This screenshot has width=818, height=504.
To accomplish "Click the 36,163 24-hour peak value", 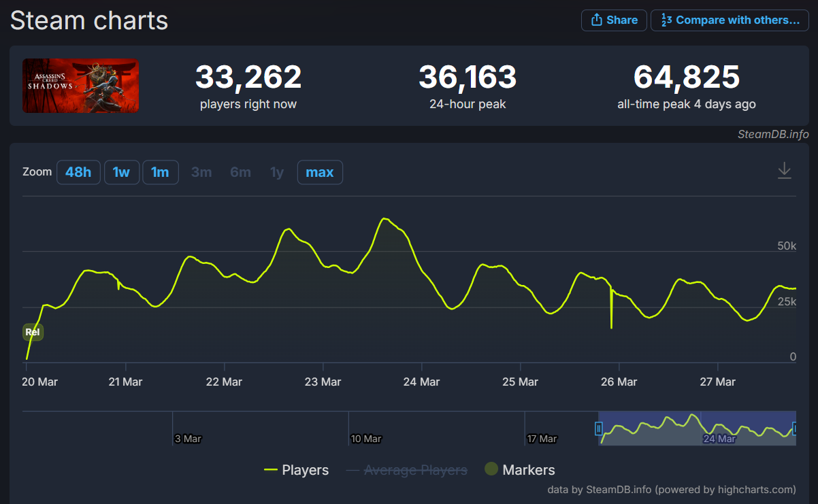I will pos(468,77).
